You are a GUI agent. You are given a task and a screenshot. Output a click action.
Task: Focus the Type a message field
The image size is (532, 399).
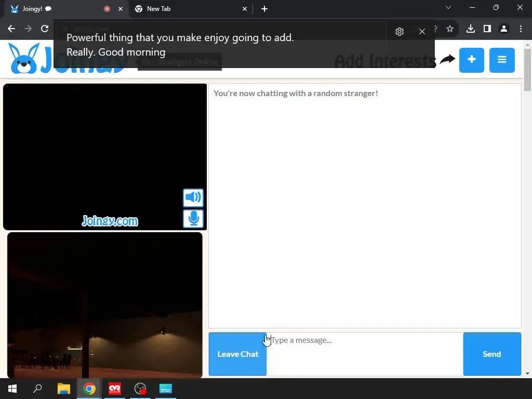pyautogui.click(x=365, y=354)
